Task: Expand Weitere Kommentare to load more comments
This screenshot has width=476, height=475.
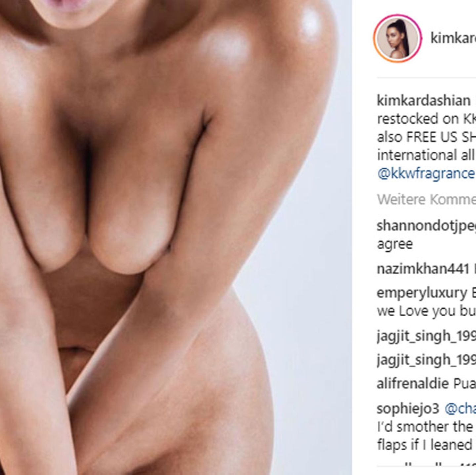Action: 426,199
